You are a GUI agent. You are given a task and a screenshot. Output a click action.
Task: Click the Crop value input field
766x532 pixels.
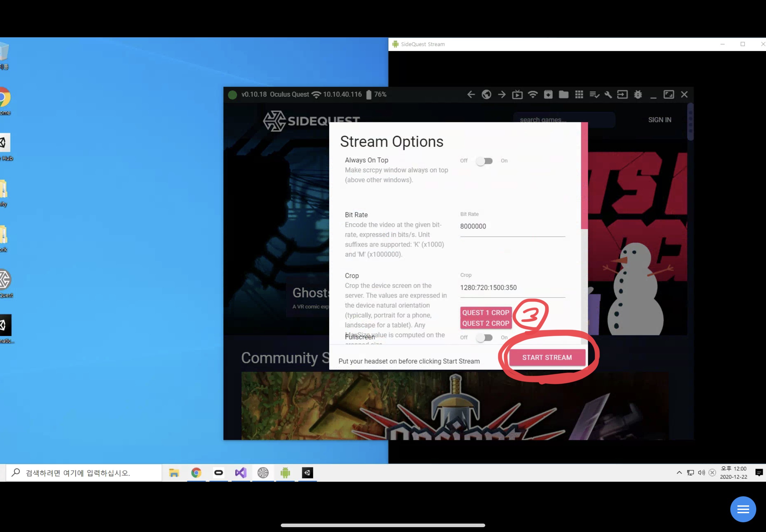coord(513,288)
